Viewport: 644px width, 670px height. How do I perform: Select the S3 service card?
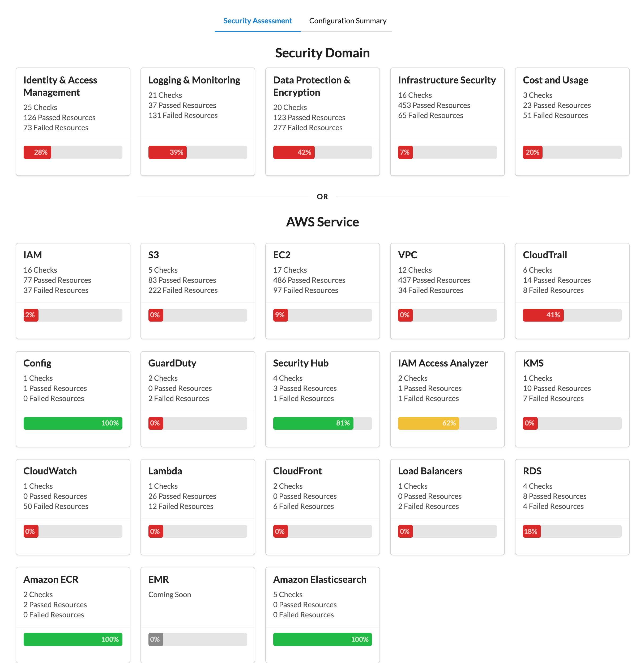click(198, 290)
